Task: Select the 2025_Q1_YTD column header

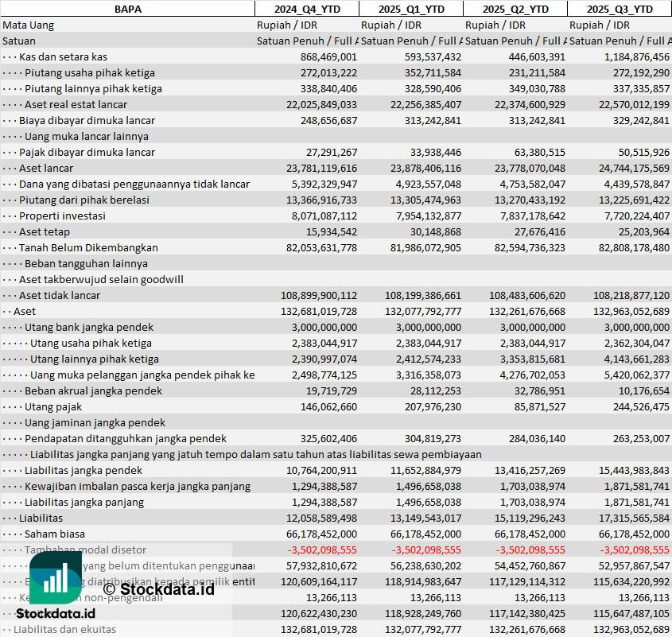Action: coord(410,9)
